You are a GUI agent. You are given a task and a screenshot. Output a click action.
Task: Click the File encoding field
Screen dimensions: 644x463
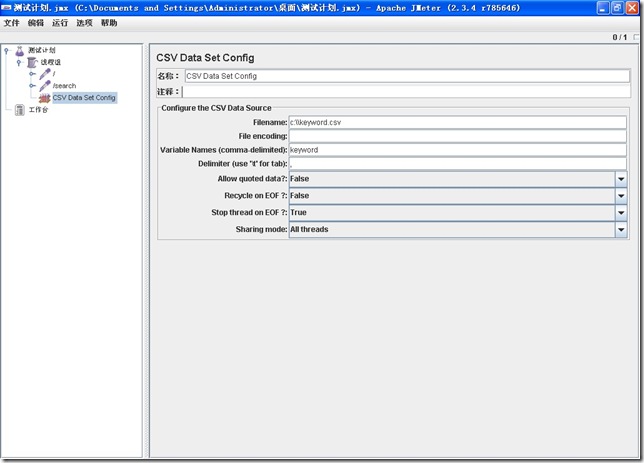458,136
